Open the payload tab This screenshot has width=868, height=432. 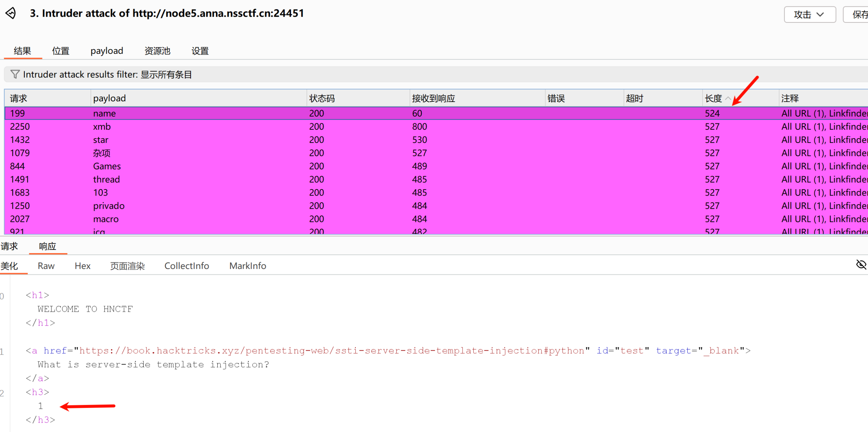[x=106, y=51]
